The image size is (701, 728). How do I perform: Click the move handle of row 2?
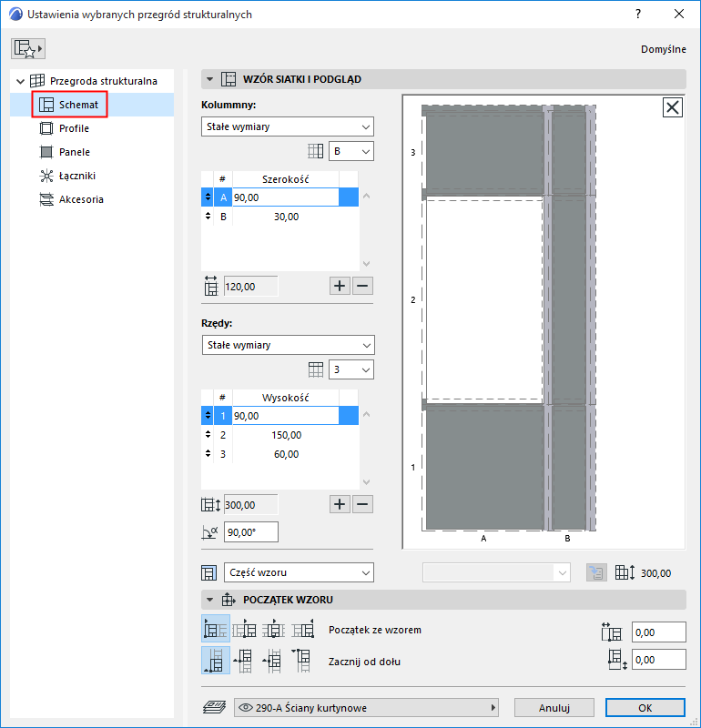208,435
